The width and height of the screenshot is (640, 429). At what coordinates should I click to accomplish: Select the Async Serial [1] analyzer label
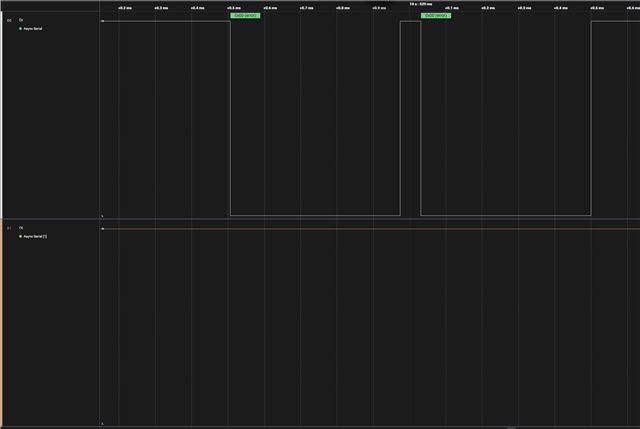(35, 236)
